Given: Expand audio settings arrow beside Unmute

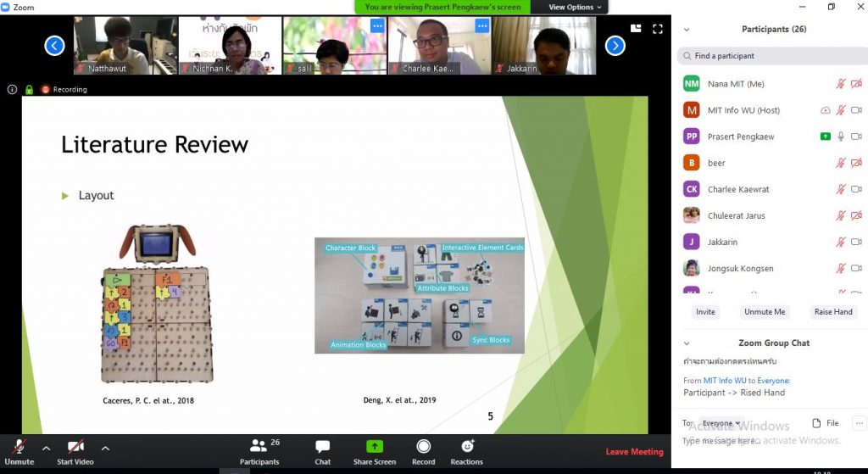Looking at the screenshot, I should point(46,448).
